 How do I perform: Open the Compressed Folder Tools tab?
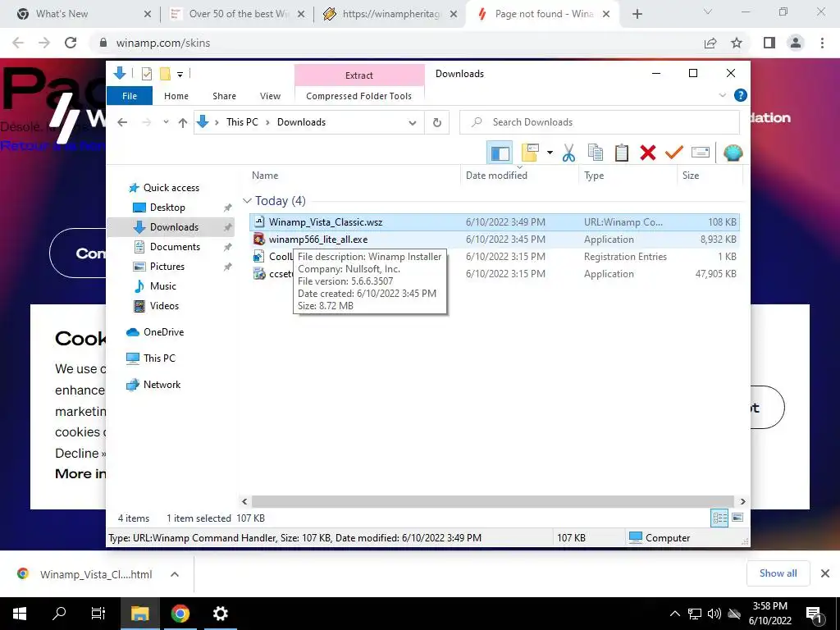coord(359,96)
